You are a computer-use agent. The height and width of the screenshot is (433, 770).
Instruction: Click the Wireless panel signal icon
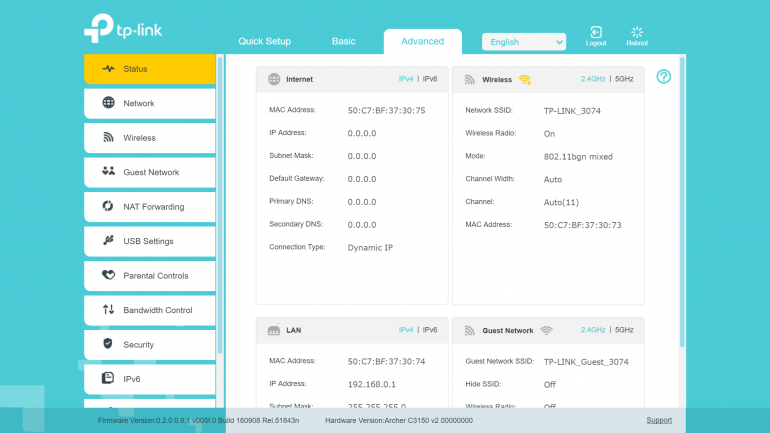[470, 80]
